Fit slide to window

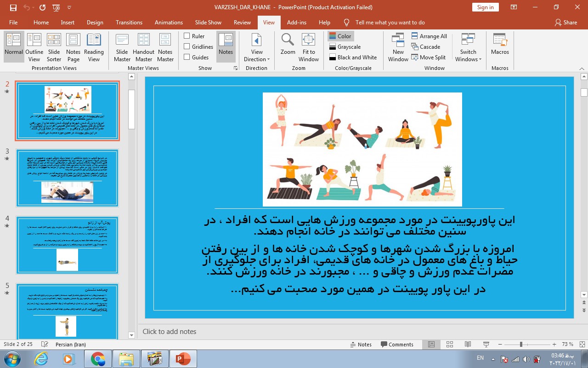tap(309, 47)
